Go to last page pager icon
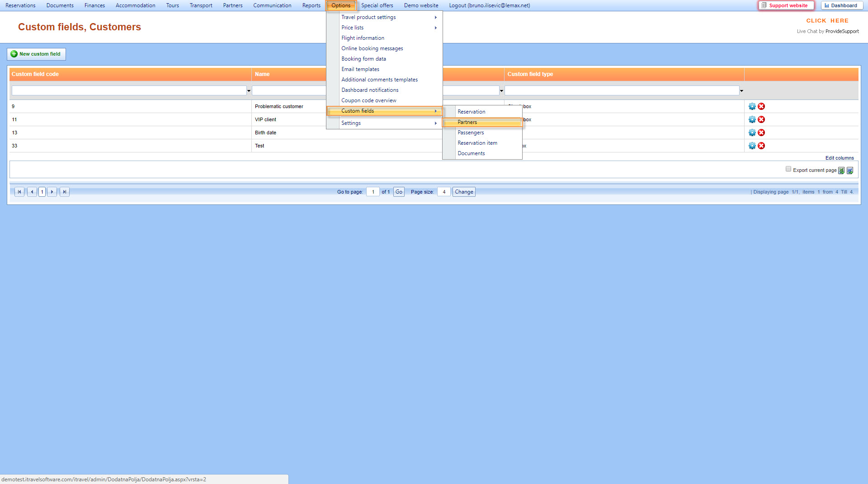Viewport: 868px width, 484px height. pyautogui.click(x=65, y=192)
